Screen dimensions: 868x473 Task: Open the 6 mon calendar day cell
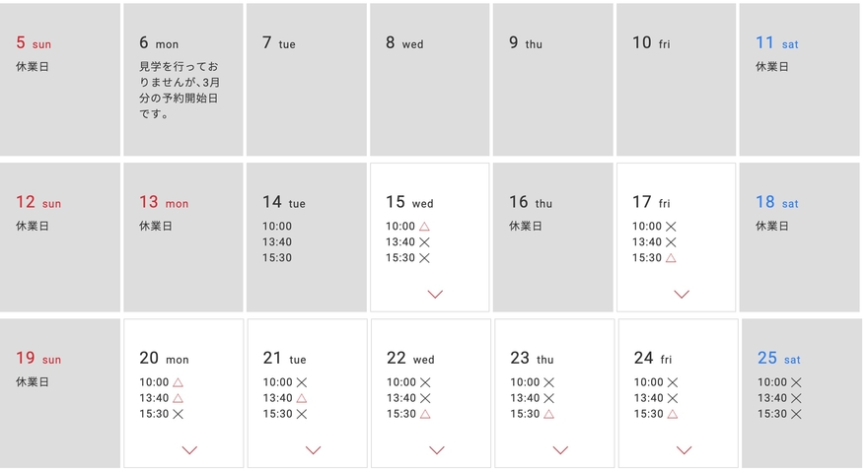(183, 80)
